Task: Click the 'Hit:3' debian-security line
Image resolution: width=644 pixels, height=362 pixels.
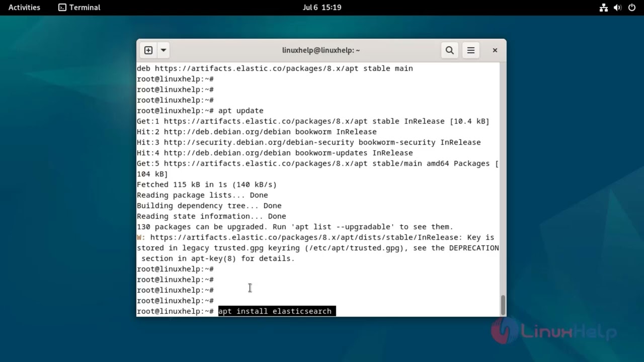Action: [308, 142]
